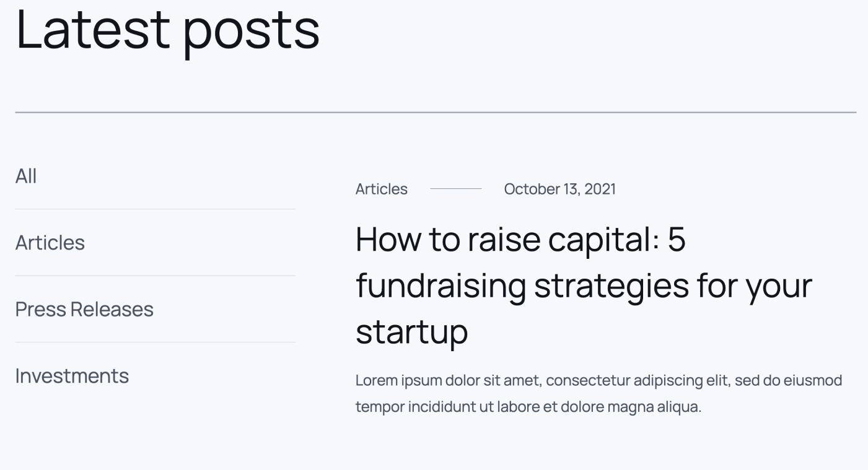Click the horizontal rule under Latest posts
868x470 pixels.
coord(434,111)
